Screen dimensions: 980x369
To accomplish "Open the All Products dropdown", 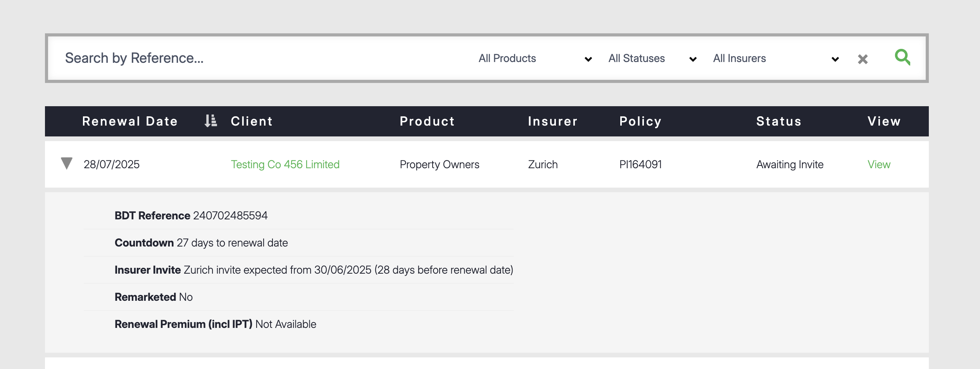I will (x=535, y=59).
